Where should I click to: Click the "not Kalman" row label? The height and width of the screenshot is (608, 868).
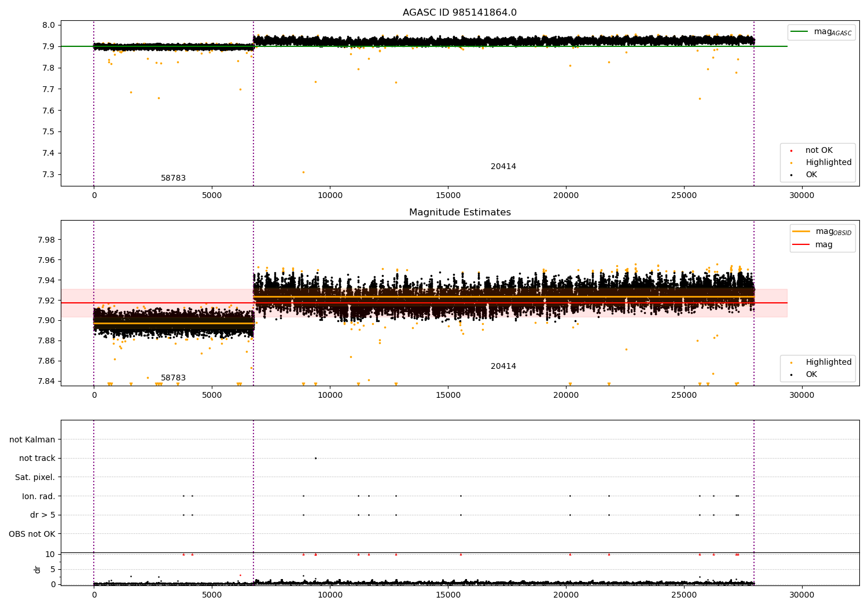pos(32,440)
